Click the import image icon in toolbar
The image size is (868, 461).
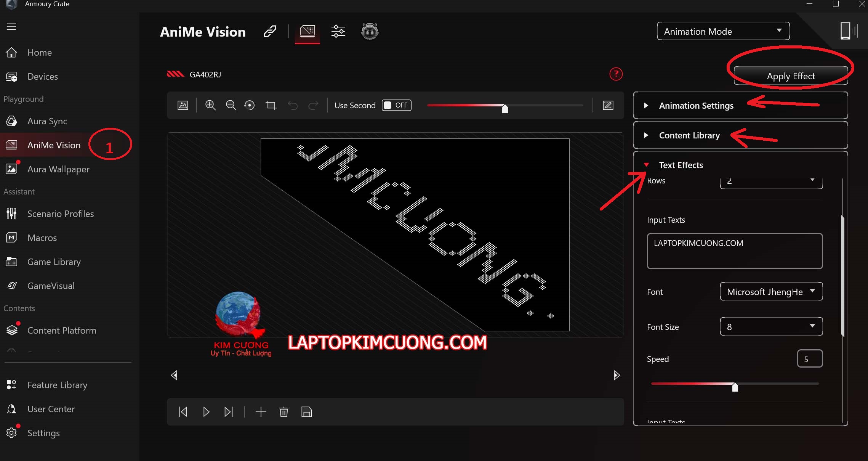[x=183, y=105]
